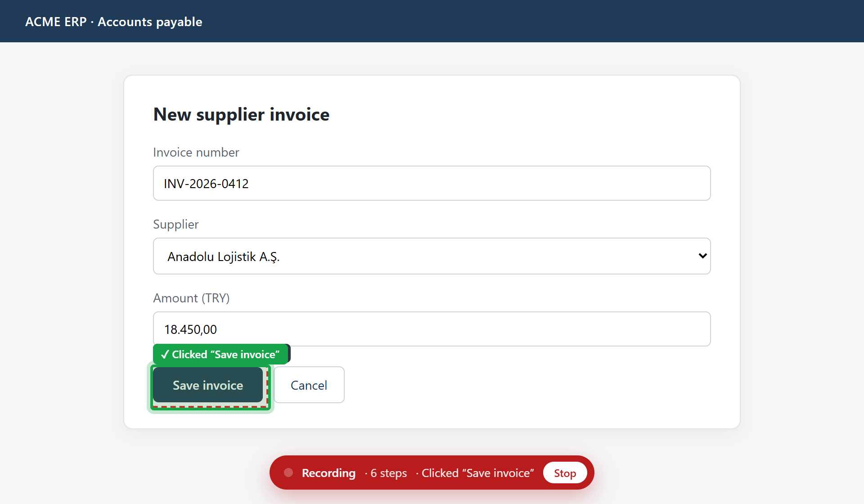Viewport: 864px width, 504px height.
Task: Click the '6 steps' text in recording bar
Action: [389, 473]
